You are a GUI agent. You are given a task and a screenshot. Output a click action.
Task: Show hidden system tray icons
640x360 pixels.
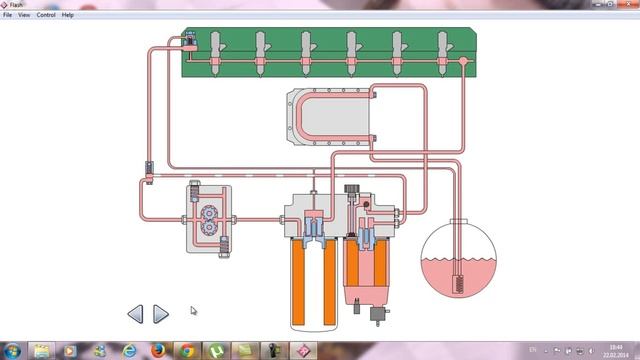pos(546,351)
